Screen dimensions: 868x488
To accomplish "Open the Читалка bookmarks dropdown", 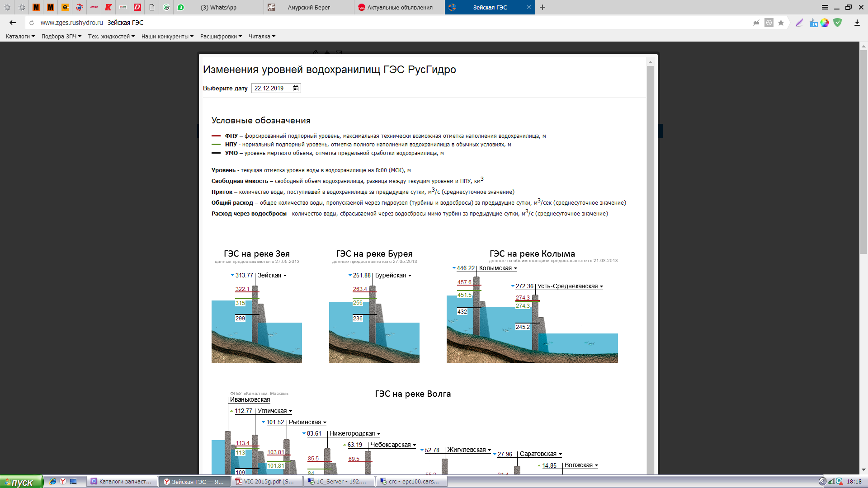I will coord(262,37).
